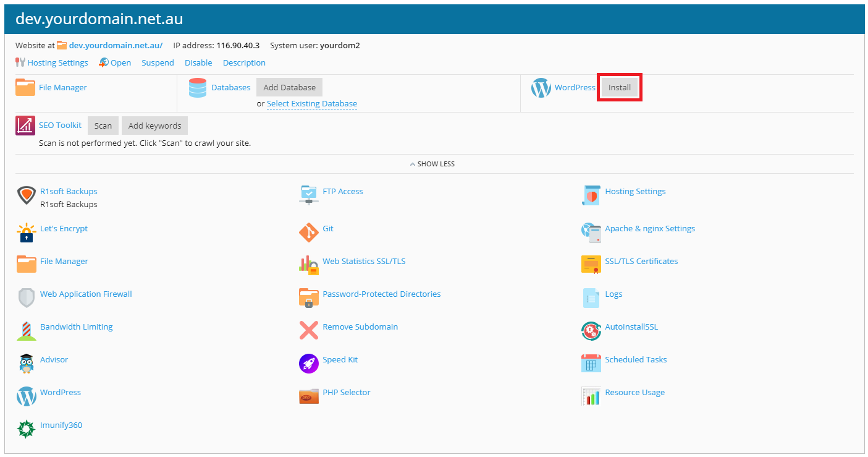Open the Imunify360 link
The width and height of the screenshot is (868, 457).
61,425
